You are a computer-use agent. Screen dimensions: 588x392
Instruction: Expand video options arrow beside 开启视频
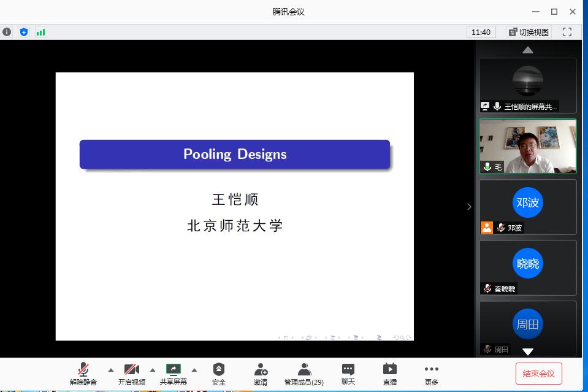[153, 370]
